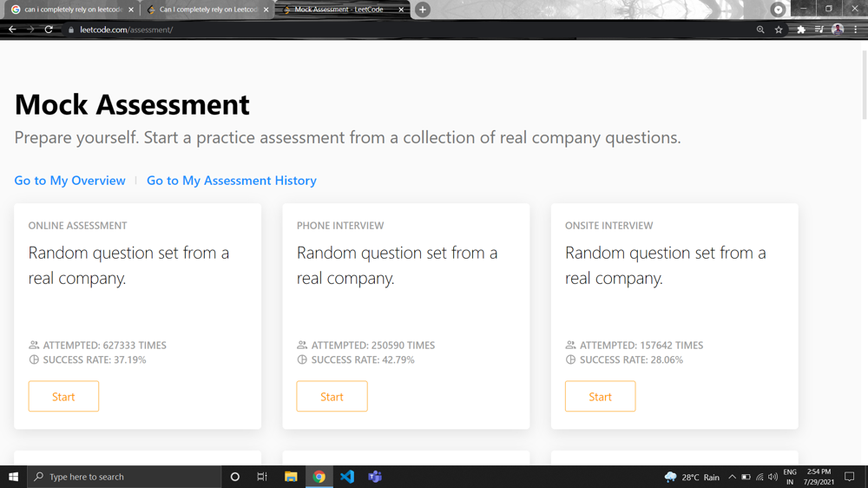The height and width of the screenshot is (488, 868).
Task: Click 'SUCCESS RATE: 42.79%' text
Action: (363, 359)
